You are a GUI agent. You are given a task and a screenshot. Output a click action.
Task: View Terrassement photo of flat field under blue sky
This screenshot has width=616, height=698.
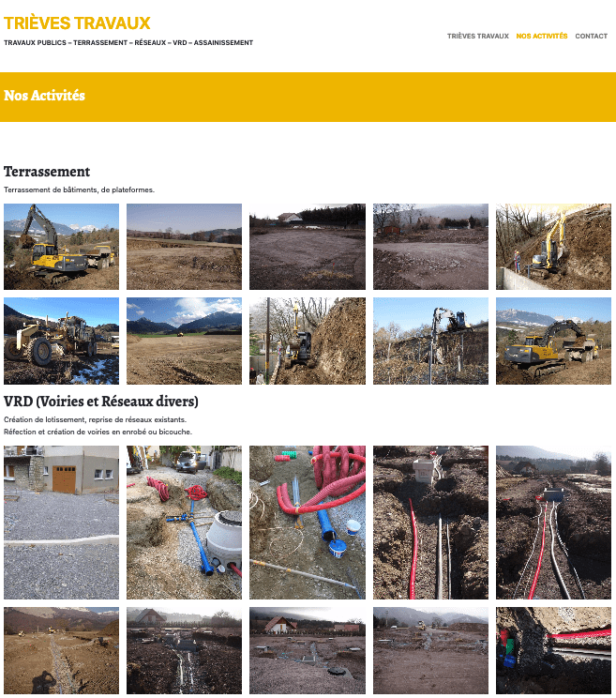coord(184,247)
